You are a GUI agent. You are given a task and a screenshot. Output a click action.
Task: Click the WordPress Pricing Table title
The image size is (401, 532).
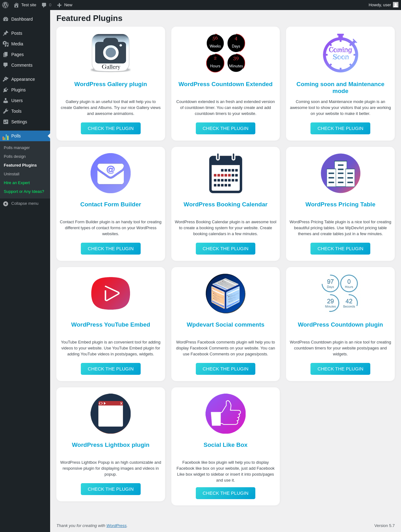(x=340, y=204)
